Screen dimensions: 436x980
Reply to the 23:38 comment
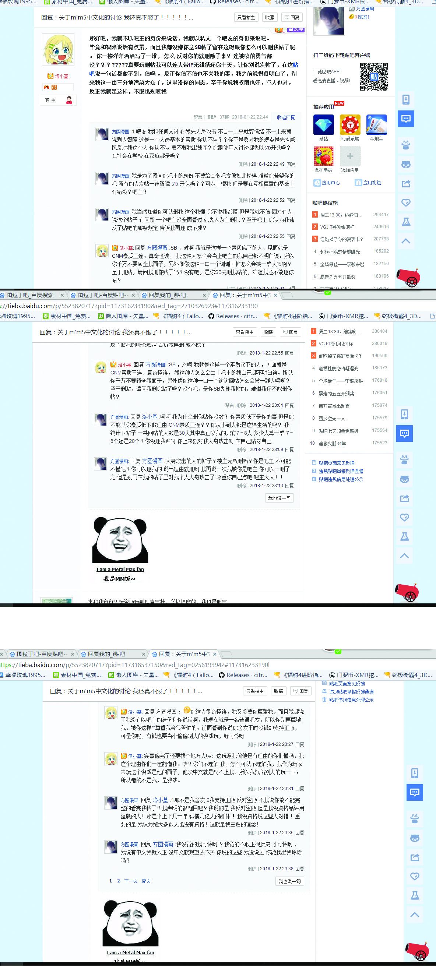point(299,868)
